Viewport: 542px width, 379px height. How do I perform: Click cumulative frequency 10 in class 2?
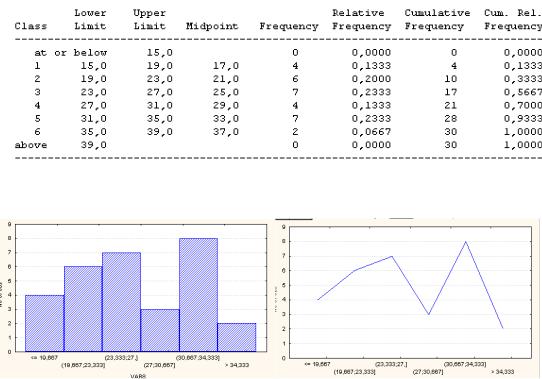tap(451, 79)
